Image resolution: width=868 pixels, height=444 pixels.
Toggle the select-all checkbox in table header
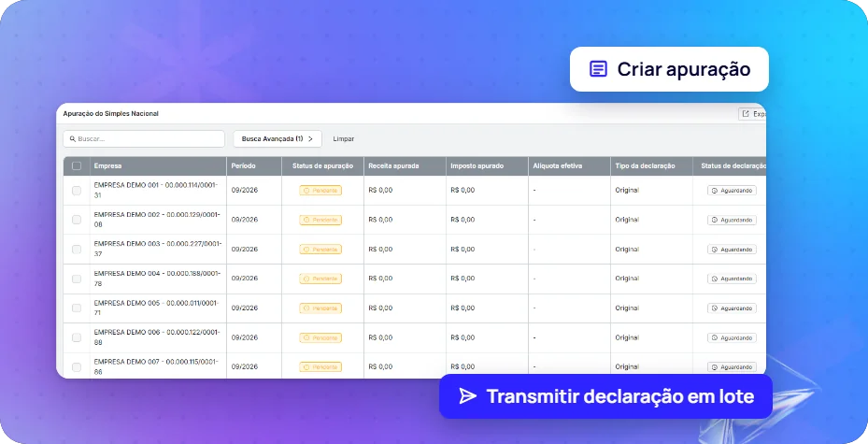[x=77, y=166]
